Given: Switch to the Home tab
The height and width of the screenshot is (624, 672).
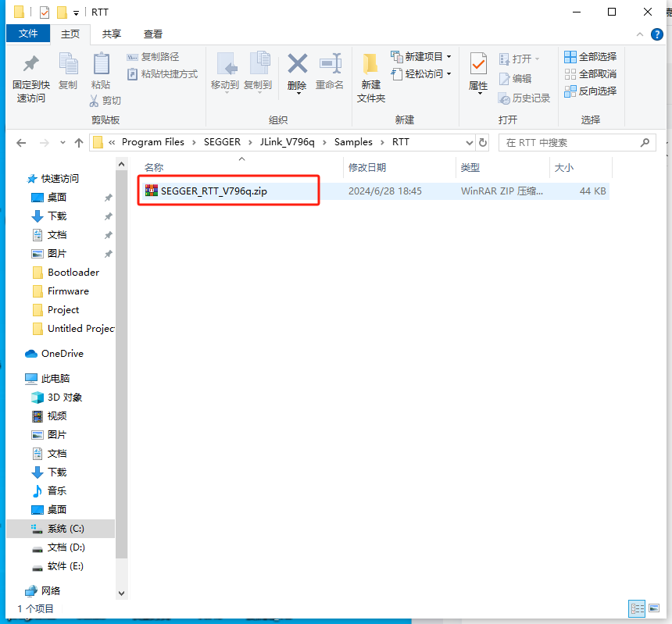Looking at the screenshot, I should 70,34.
